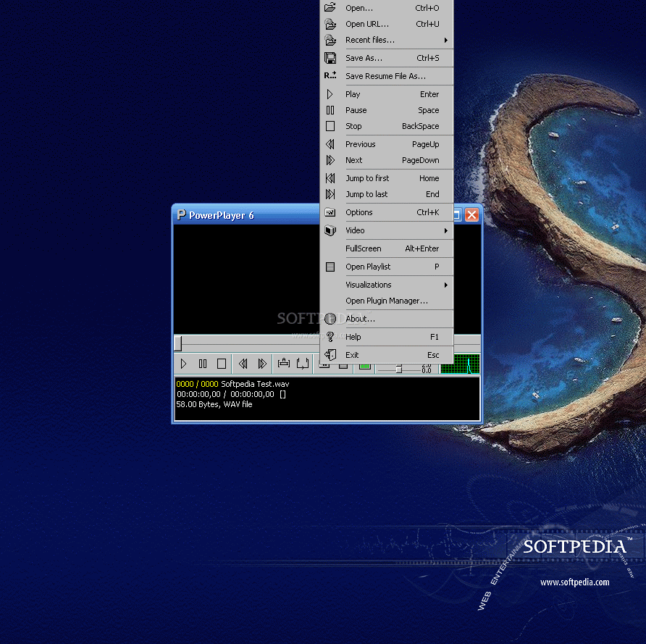Click the seek bar thumb
This screenshot has height=644, width=646.
[x=178, y=343]
